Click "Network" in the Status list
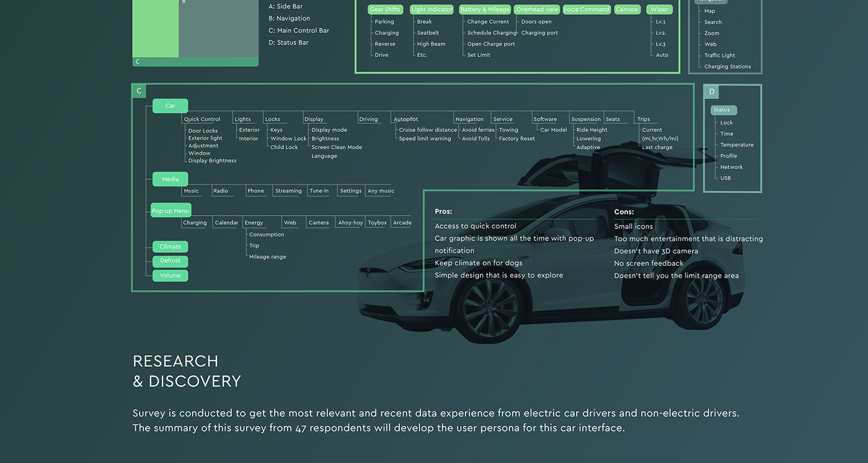This screenshot has width=868, height=463. click(732, 167)
